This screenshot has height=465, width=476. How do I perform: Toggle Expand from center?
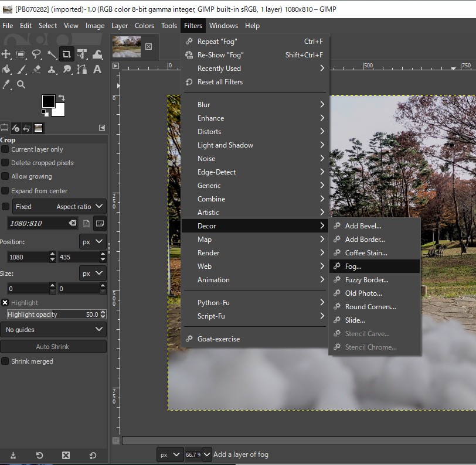click(x=5, y=191)
